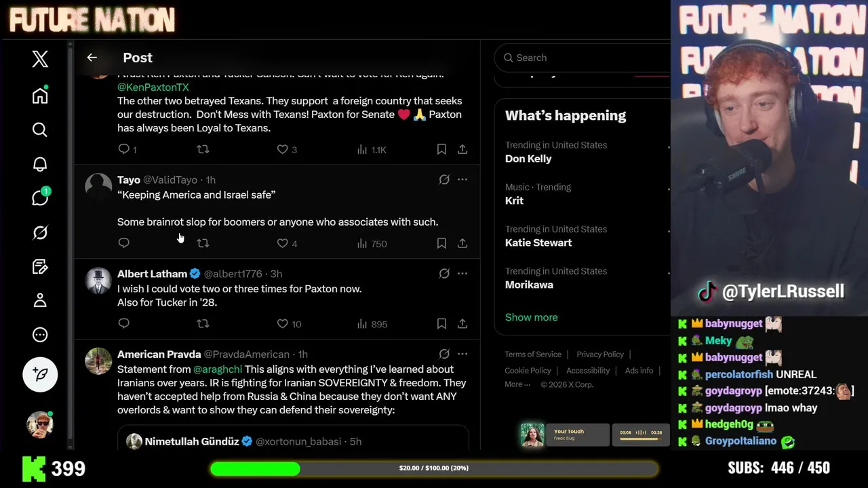Open the @araghchi mention link
The height and width of the screenshot is (488, 868).
[x=218, y=369]
